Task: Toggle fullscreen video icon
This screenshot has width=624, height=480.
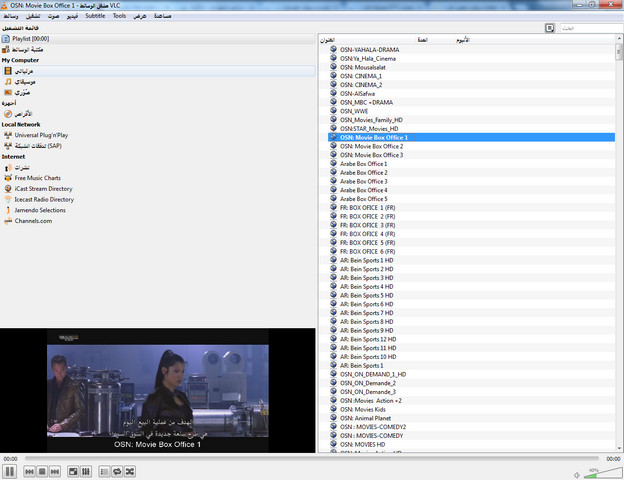Action: (x=73, y=471)
